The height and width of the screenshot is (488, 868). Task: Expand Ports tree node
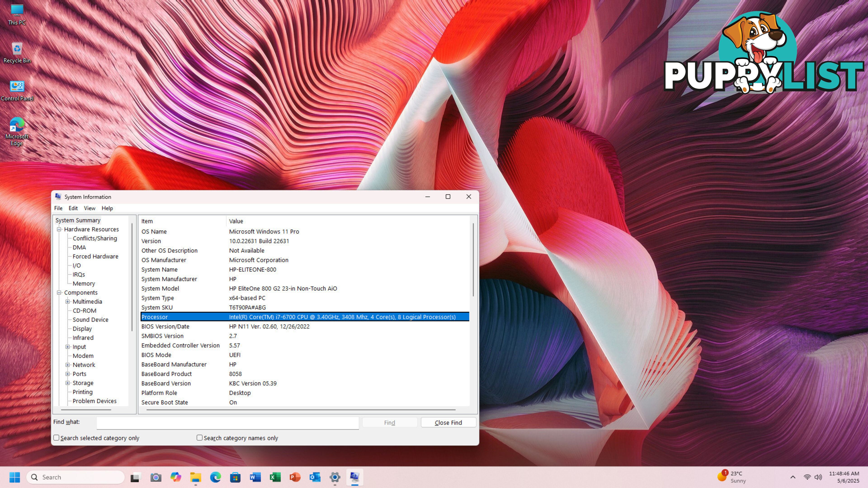point(68,374)
